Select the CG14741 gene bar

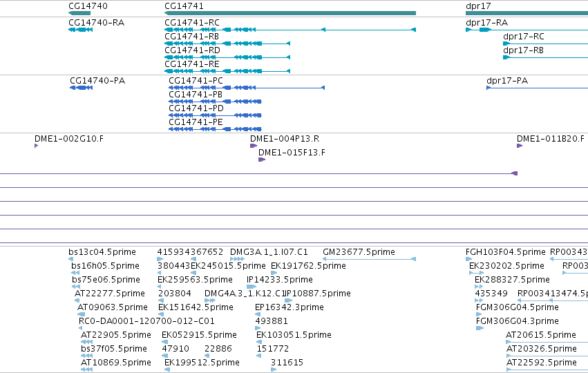pos(290,13)
